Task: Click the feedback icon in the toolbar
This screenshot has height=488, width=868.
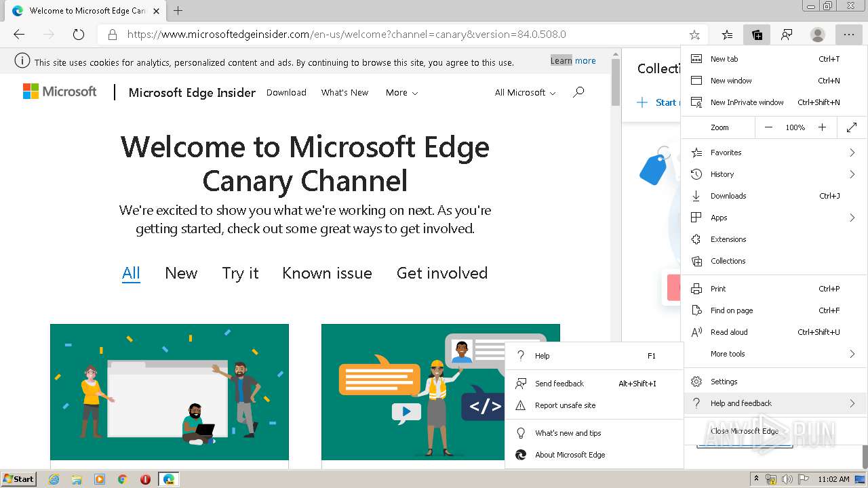Action: coord(787,35)
